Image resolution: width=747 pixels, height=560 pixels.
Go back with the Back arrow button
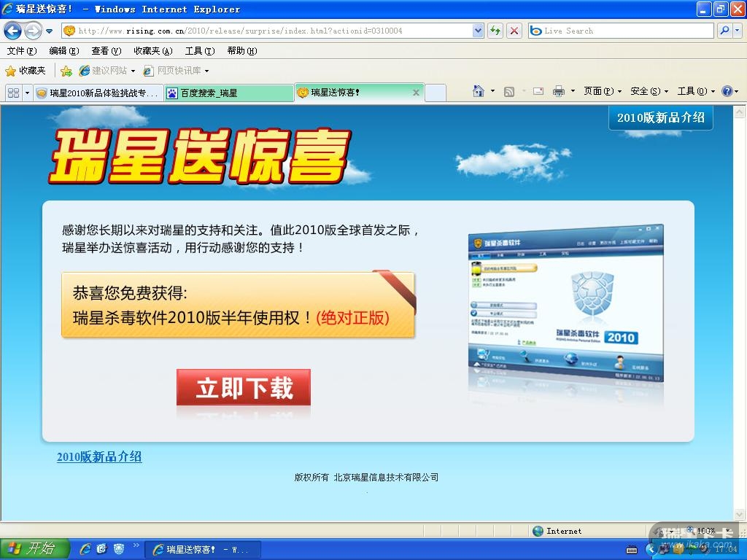coord(13,31)
